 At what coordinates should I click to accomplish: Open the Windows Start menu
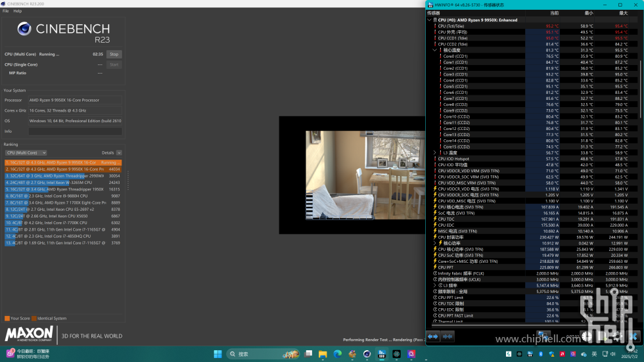click(x=218, y=354)
